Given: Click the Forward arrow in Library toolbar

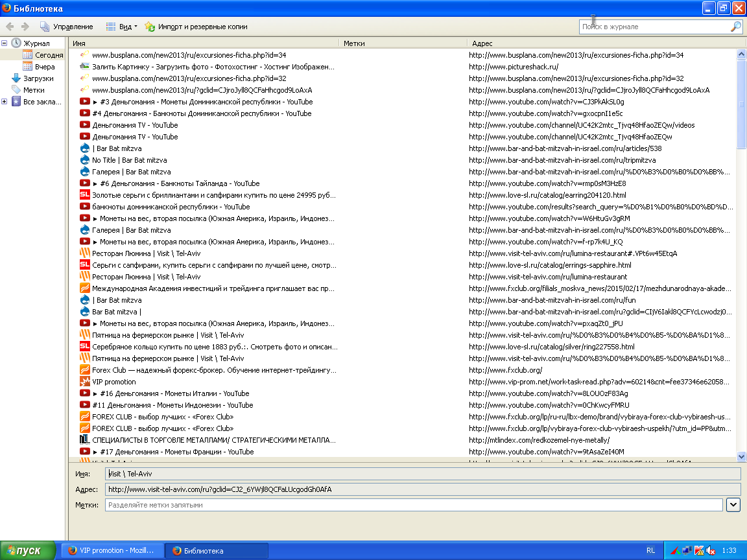Looking at the screenshot, I should click(25, 27).
